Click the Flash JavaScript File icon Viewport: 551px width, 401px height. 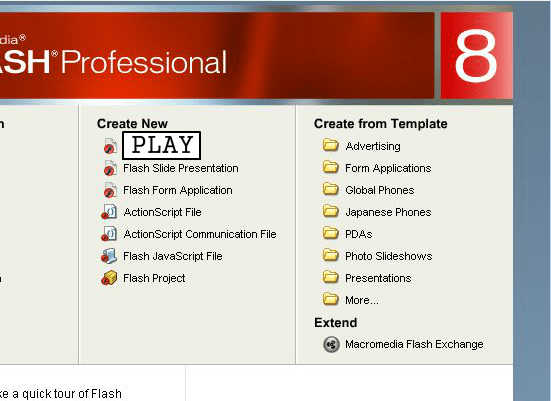click(x=109, y=256)
